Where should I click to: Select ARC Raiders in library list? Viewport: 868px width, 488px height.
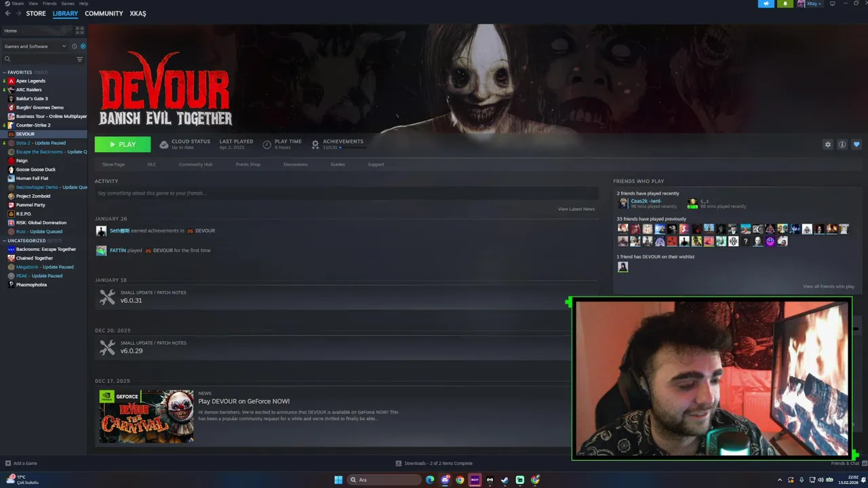28,89
